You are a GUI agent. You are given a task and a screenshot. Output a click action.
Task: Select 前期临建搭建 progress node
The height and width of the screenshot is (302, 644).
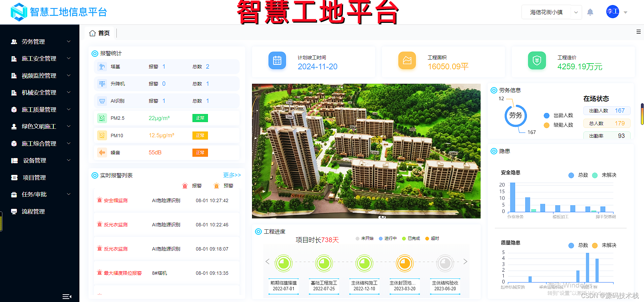(284, 263)
